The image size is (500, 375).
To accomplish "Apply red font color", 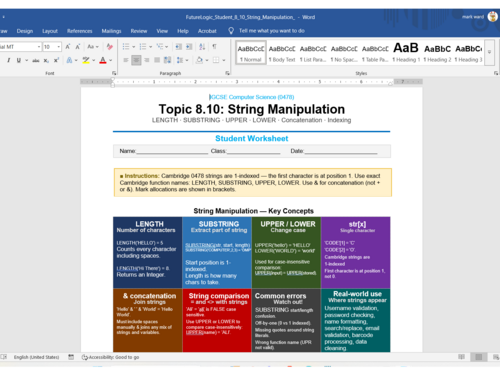I will tap(103, 60).
